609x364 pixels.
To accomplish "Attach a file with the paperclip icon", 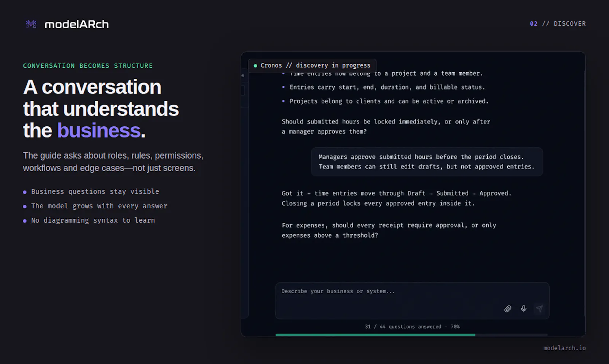I will tap(508, 308).
